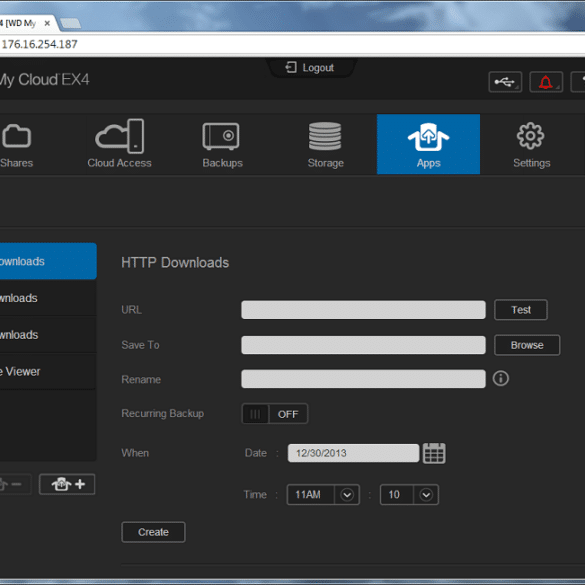The width and height of the screenshot is (585, 585).
Task: Select the second downloads sidebar item
Action: [x=48, y=298]
